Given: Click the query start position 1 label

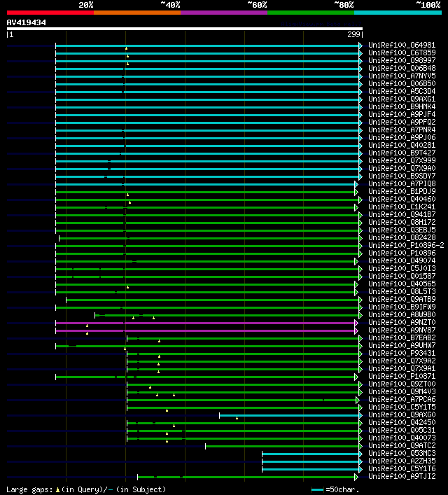Looking at the screenshot, I should [x=12, y=35].
